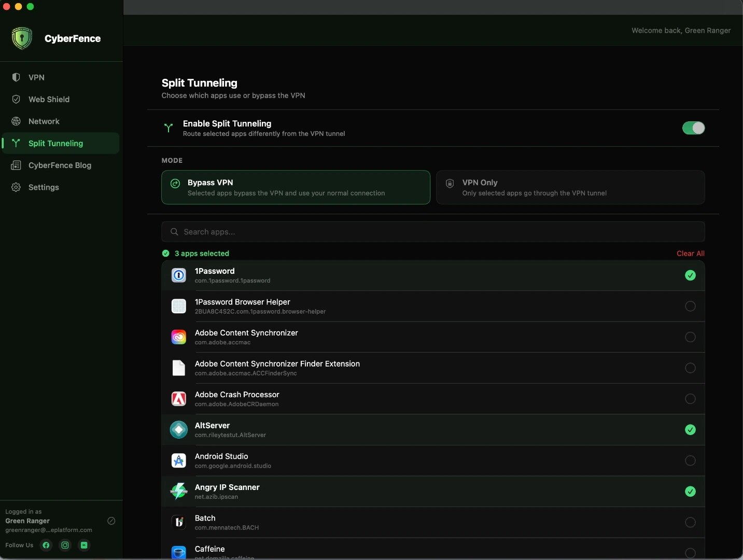The width and height of the screenshot is (743, 560).
Task: Click the AltServer diamond icon
Action: (x=179, y=430)
